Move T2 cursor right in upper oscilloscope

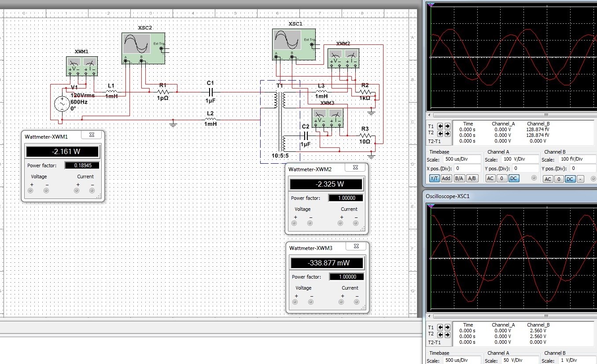click(447, 133)
